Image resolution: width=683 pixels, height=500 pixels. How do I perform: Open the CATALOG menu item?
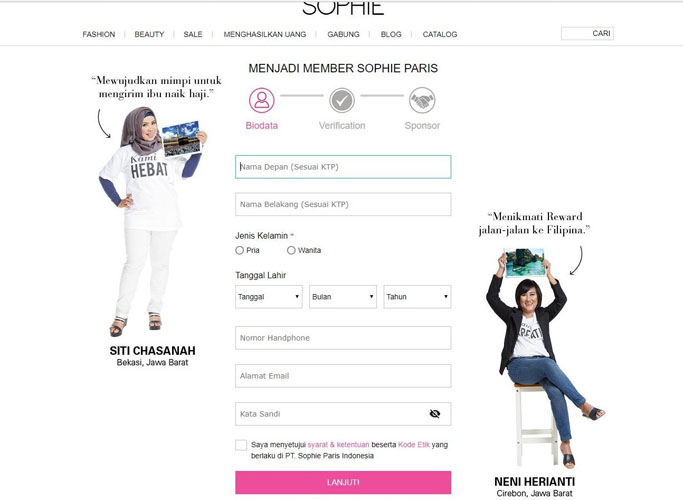440,34
